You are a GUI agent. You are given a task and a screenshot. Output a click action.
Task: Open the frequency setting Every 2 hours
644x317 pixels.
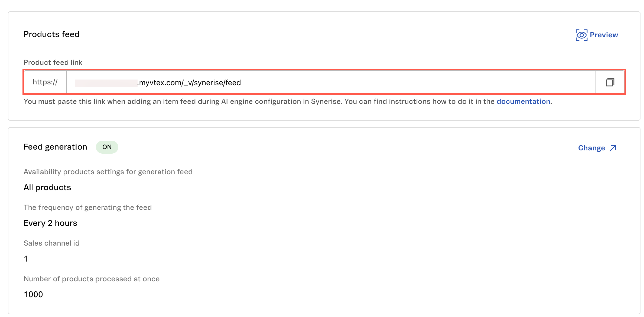tap(50, 223)
